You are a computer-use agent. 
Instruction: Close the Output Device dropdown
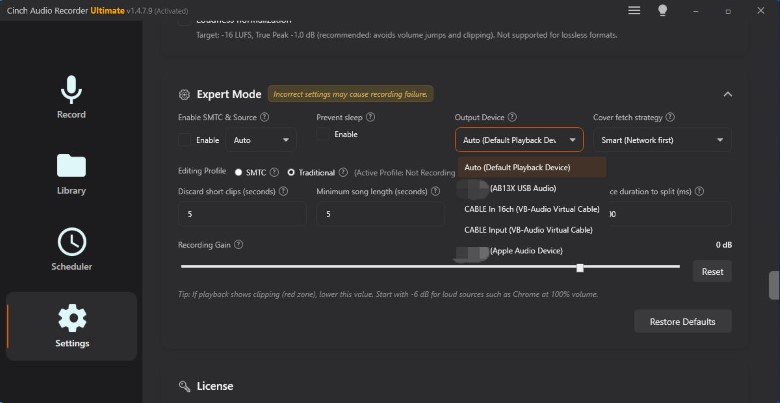click(519, 140)
